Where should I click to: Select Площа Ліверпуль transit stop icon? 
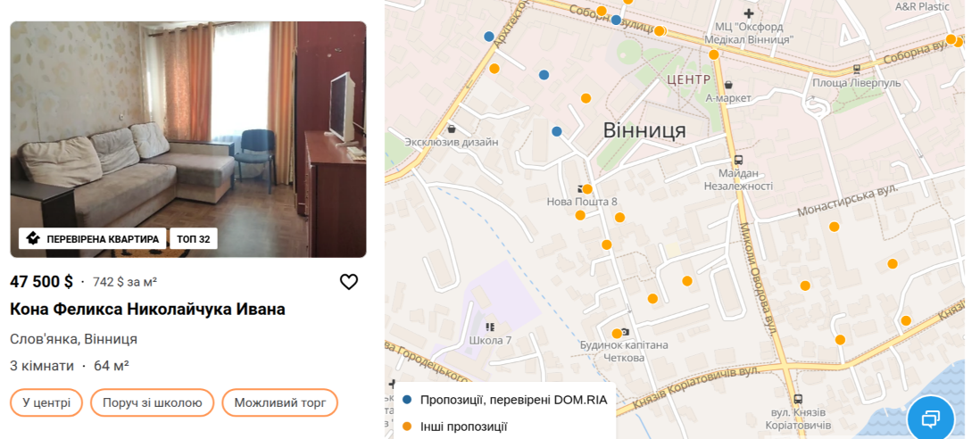[856, 70]
